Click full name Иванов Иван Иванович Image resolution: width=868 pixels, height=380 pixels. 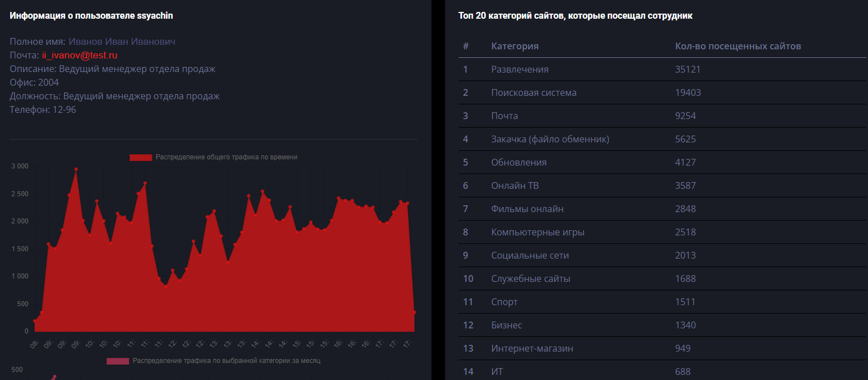pos(122,41)
